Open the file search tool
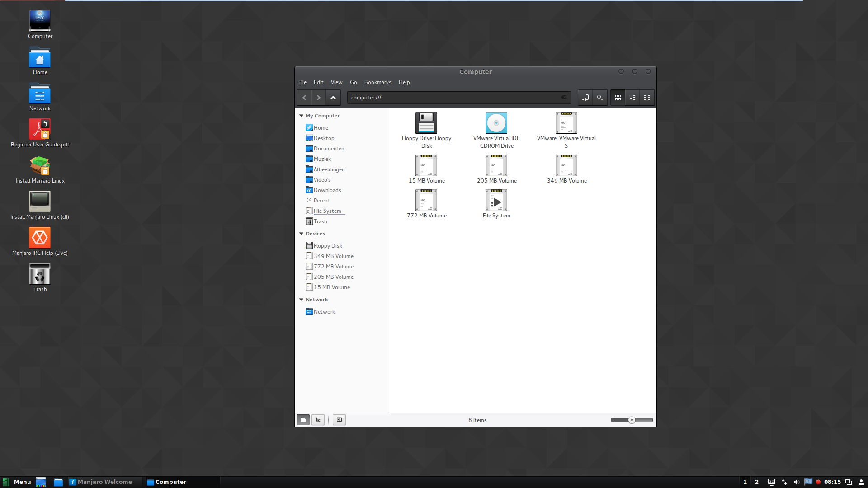Viewport: 868px width, 488px height. 600,98
